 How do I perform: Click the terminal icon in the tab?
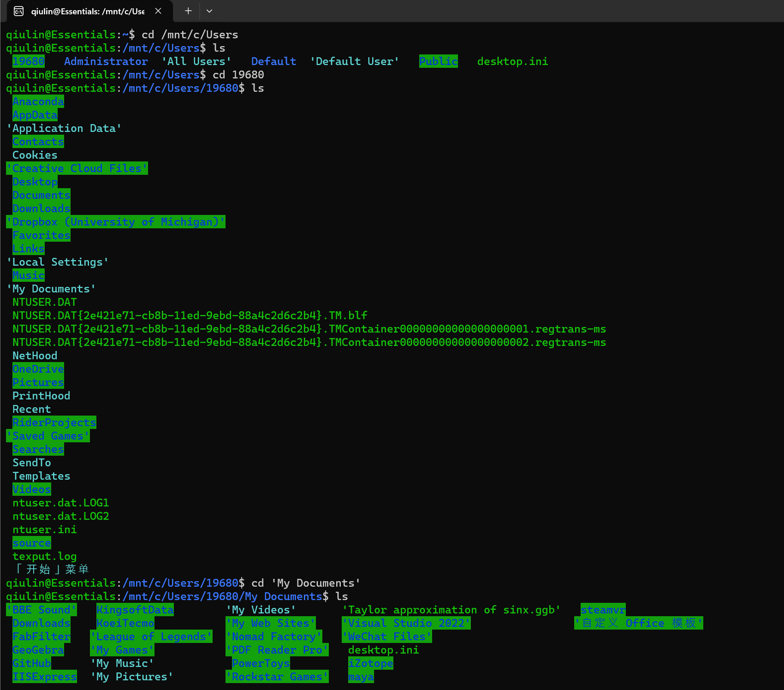click(18, 11)
